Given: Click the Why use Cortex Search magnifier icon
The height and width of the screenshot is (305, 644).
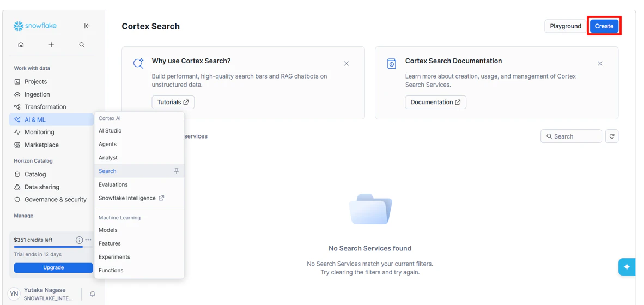Looking at the screenshot, I should (138, 64).
